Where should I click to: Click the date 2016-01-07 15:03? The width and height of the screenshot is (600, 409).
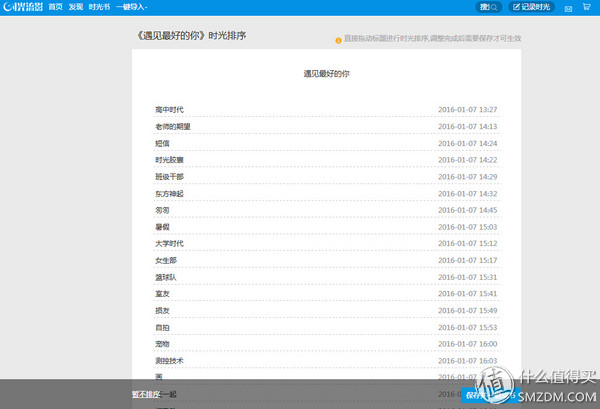(x=468, y=227)
